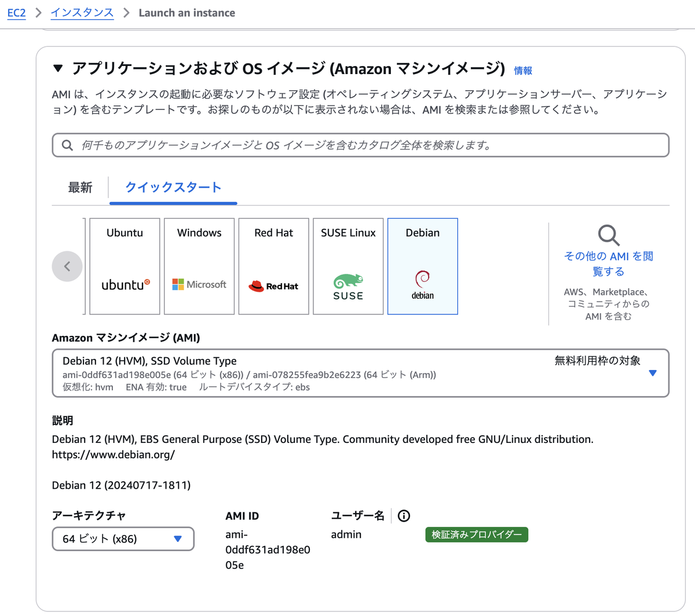Screen dimensions: 695x616
Task: Click the Microsoft logo icon
Action: 199,284
